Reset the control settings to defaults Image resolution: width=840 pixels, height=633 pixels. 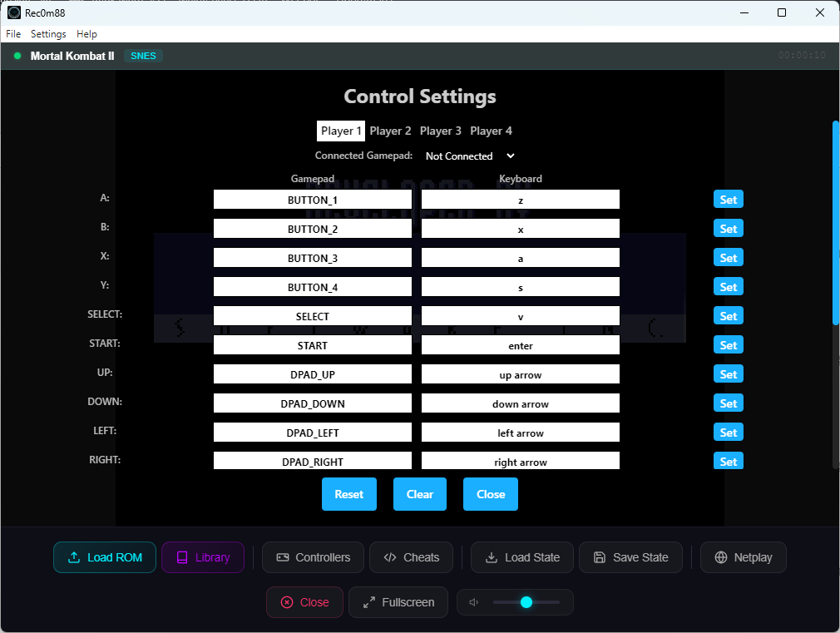coord(348,494)
